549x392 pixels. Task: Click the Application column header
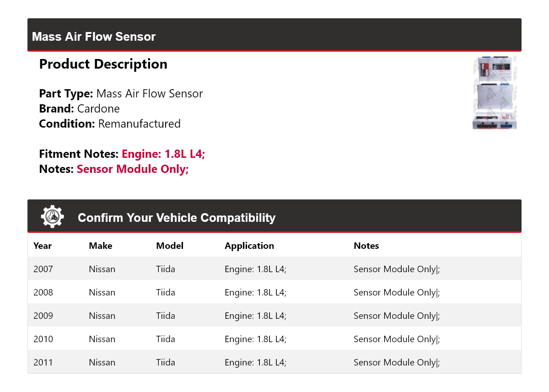(249, 246)
